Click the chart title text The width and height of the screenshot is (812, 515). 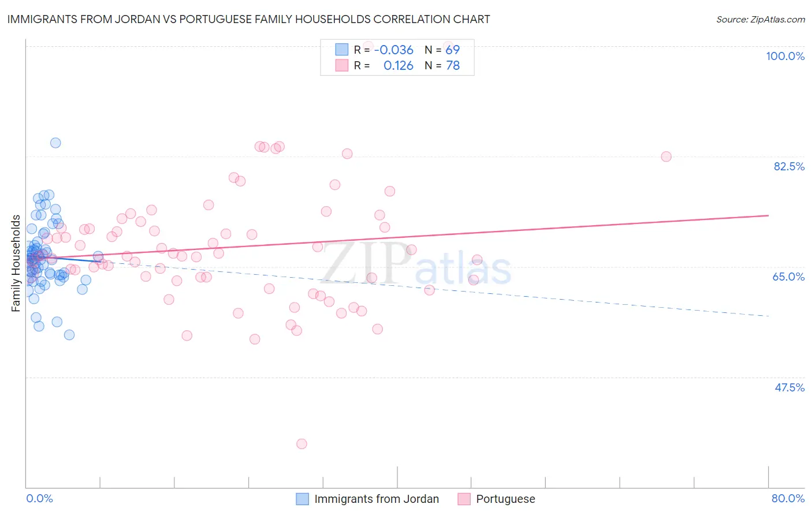point(249,19)
